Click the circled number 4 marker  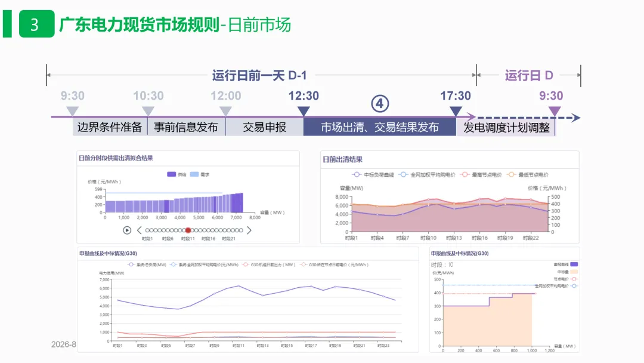[380, 104]
